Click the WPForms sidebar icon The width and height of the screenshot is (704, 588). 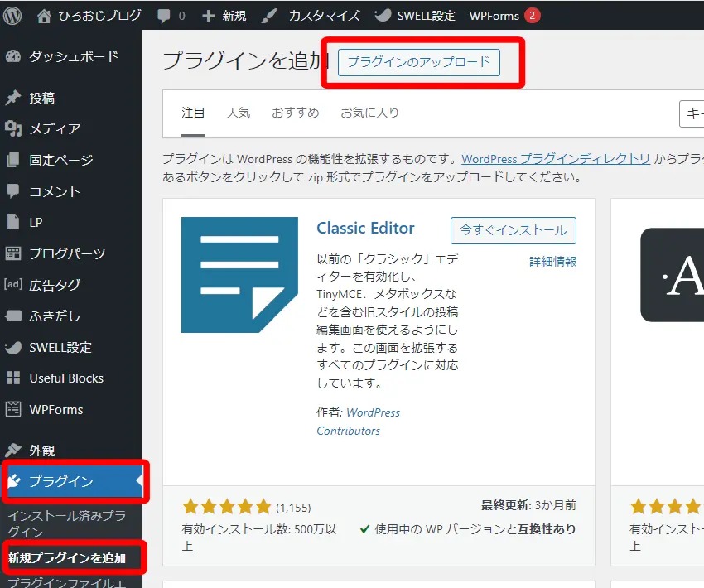(12, 409)
